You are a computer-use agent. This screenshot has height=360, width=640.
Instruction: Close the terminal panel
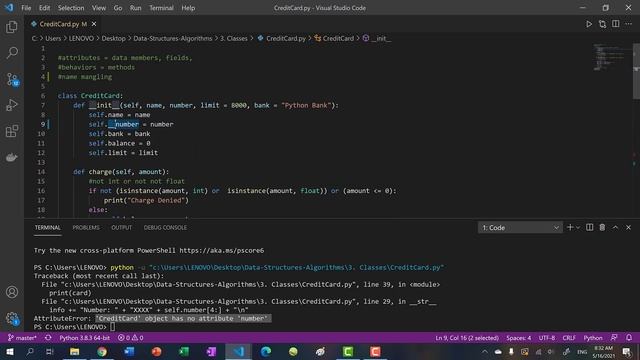pyautogui.click(x=628, y=227)
